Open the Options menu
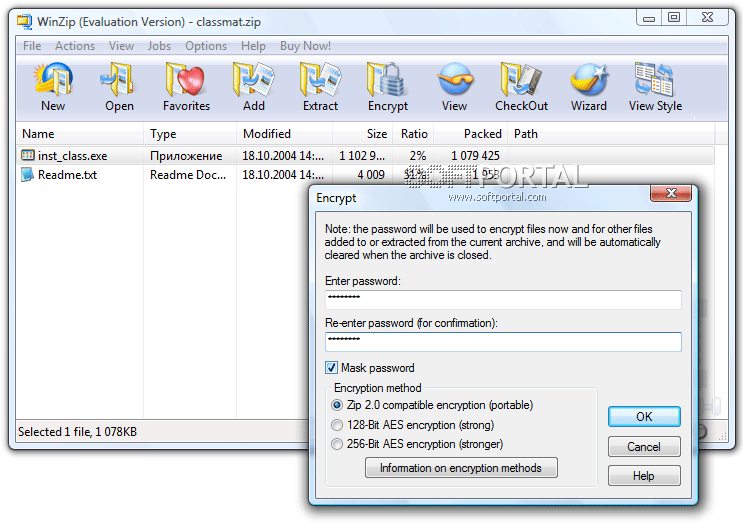 (x=206, y=46)
